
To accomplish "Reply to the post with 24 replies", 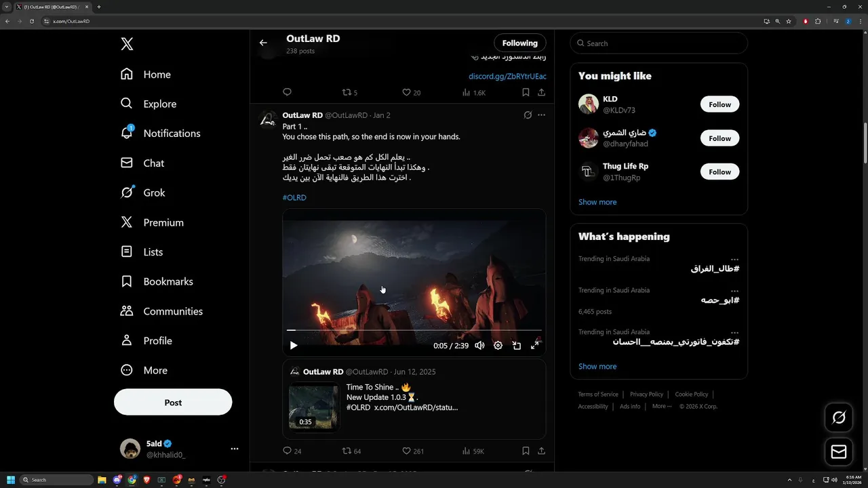I will [x=292, y=451].
